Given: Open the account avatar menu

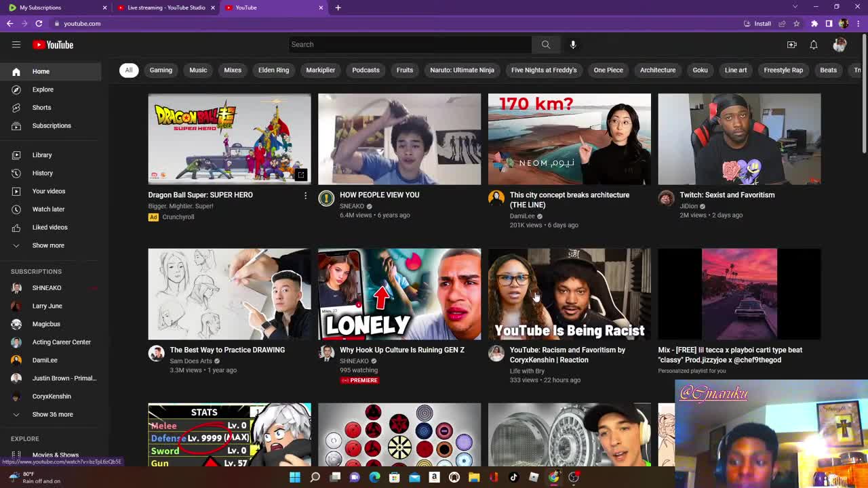Looking at the screenshot, I should click(x=840, y=45).
